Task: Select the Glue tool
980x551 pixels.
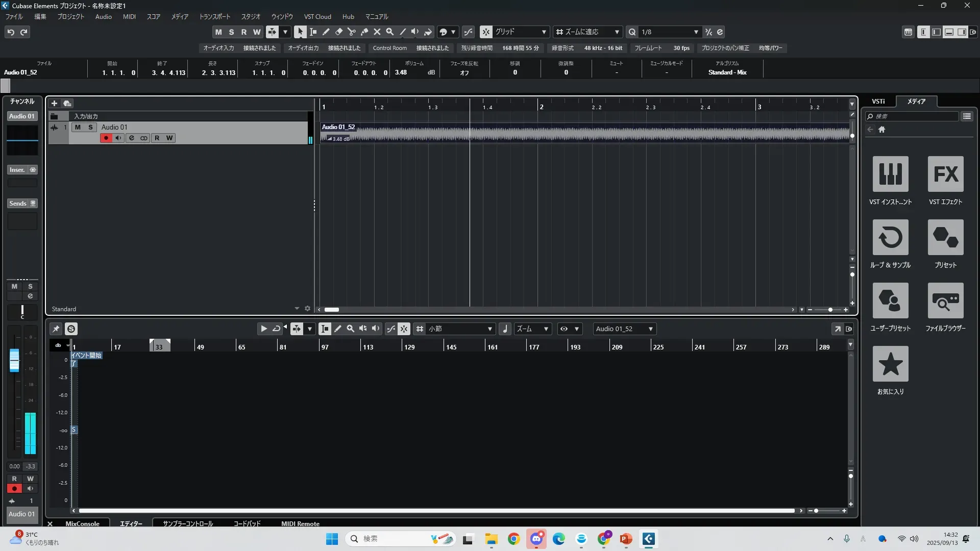Action: pyautogui.click(x=364, y=32)
